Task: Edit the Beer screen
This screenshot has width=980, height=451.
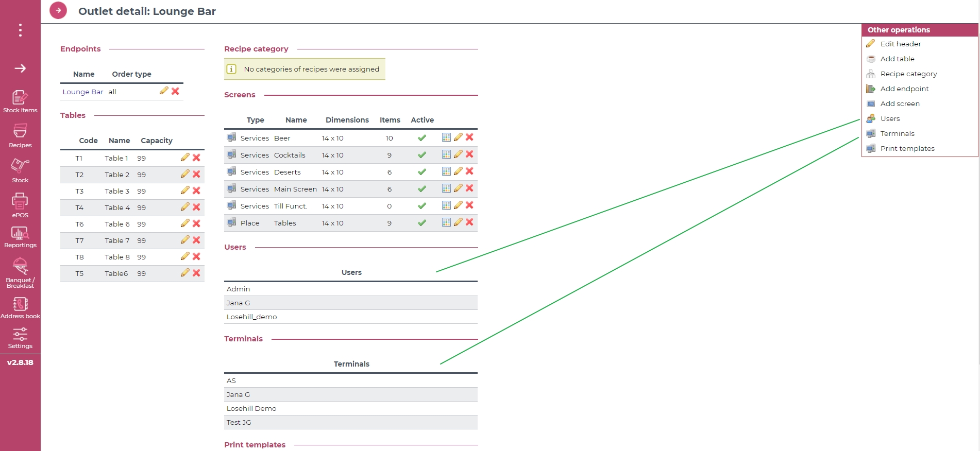Action: [458, 137]
